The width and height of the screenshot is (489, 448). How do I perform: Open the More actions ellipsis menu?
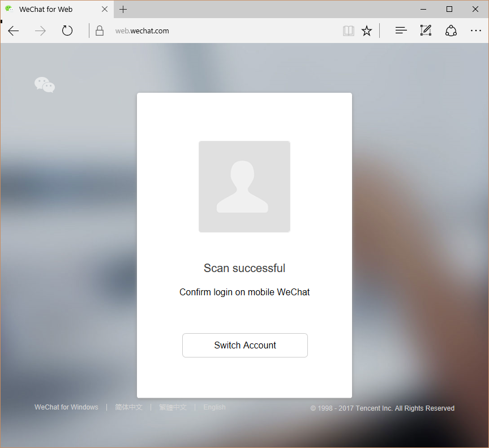tap(475, 31)
